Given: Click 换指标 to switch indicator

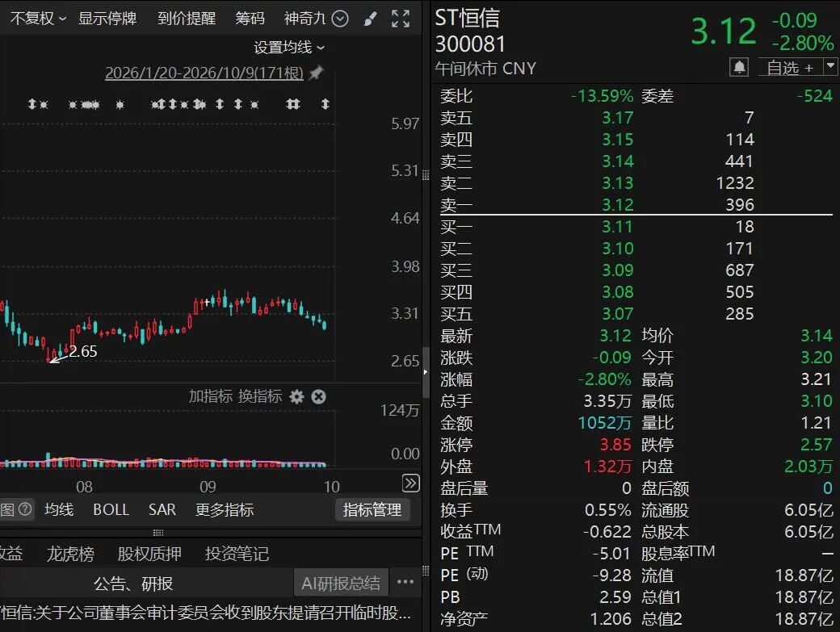Looking at the screenshot, I should tap(260, 396).
